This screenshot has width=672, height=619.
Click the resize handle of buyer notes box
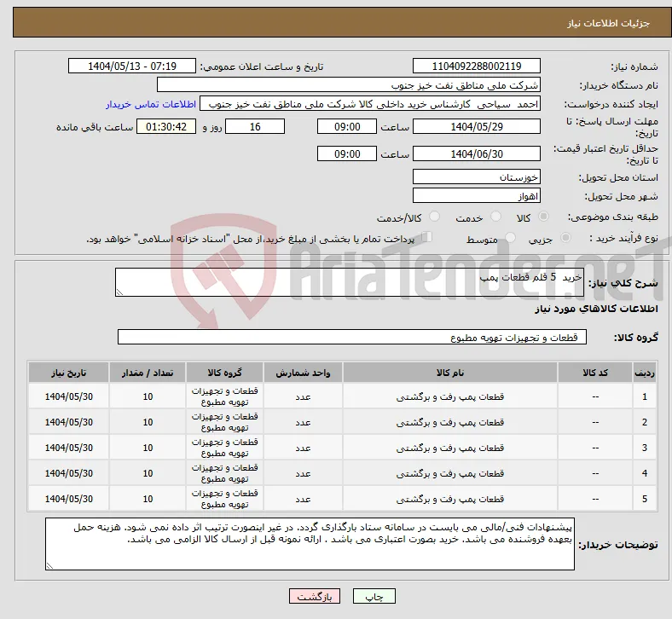49,566
